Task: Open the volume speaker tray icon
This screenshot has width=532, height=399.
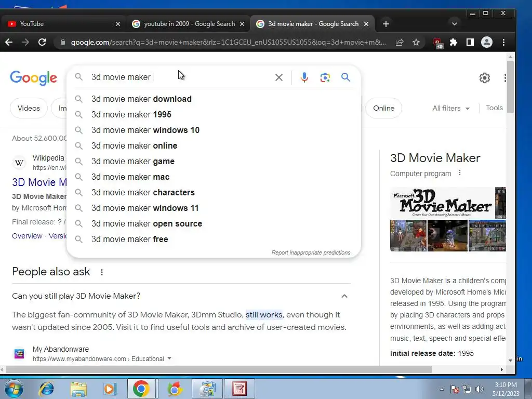Action: pyautogui.click(x=479, y=389)
